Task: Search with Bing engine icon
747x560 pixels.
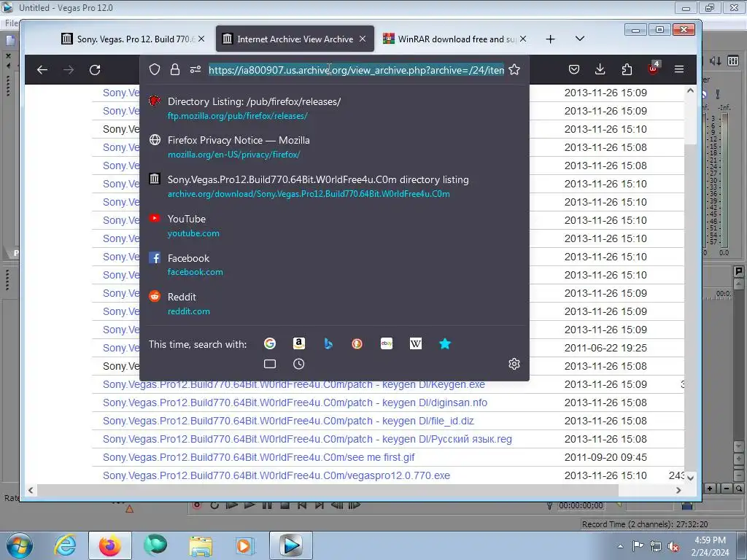Action: [328, 343]
